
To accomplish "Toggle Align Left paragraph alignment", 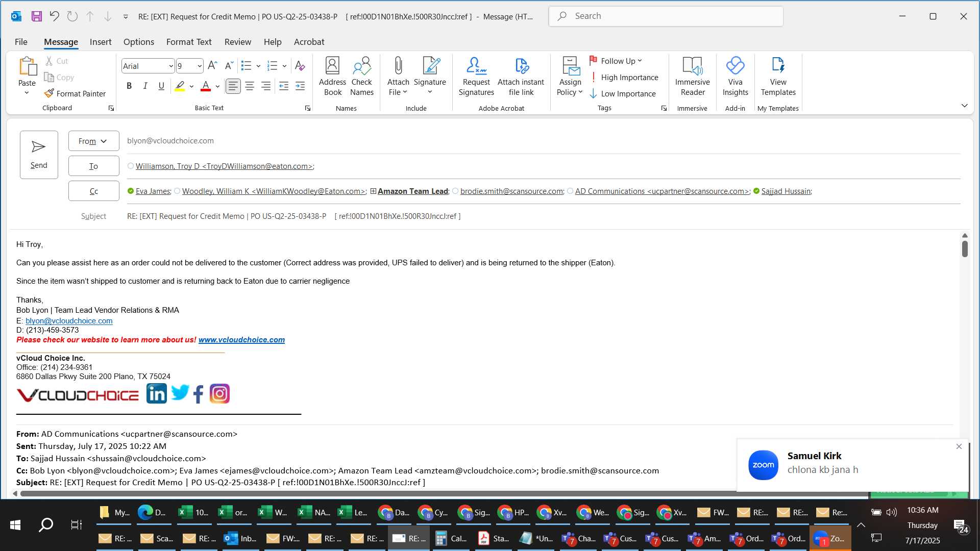I will pos(233,86).
